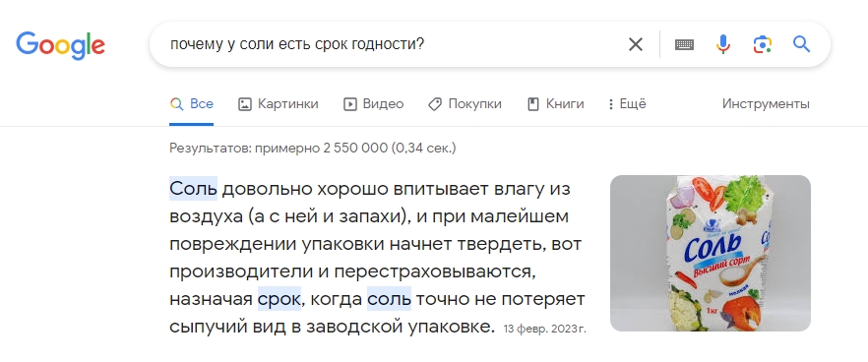Start voice search with the microphone icon
The height and width of the screenshot is (362, 868).
tap(723, 44)
